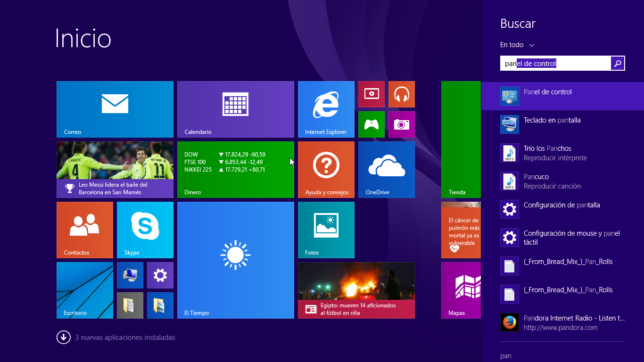Click the Firefox icon beside Pandora result
The height and width of the screenshot is (362, 644).
510,322
